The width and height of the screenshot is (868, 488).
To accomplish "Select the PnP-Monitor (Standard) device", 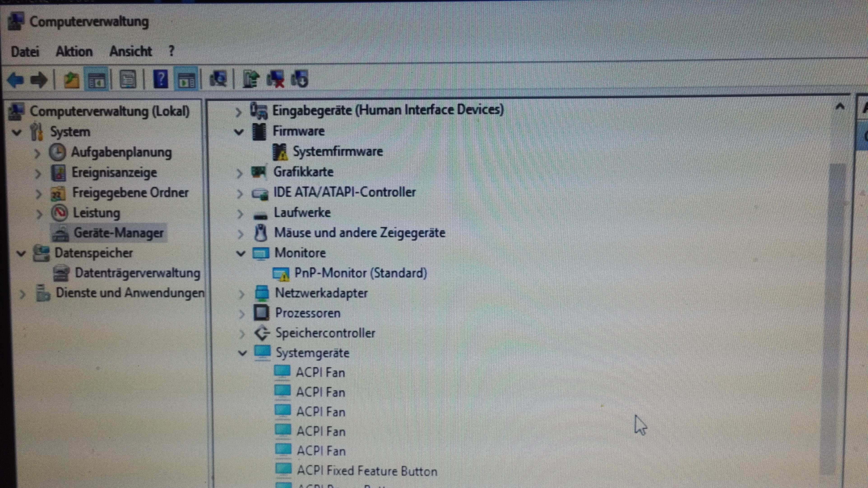I will tap(360, 273).
